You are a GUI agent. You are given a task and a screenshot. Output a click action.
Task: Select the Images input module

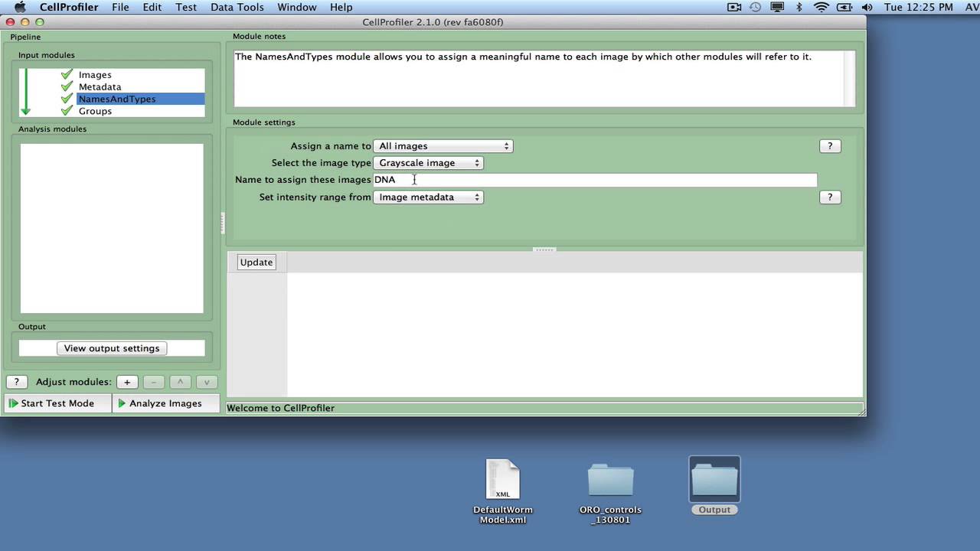[95, 74]
